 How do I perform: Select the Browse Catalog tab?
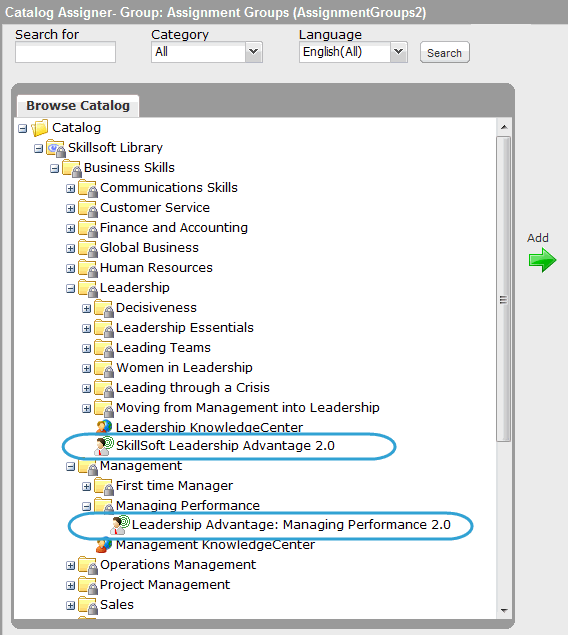78,106
